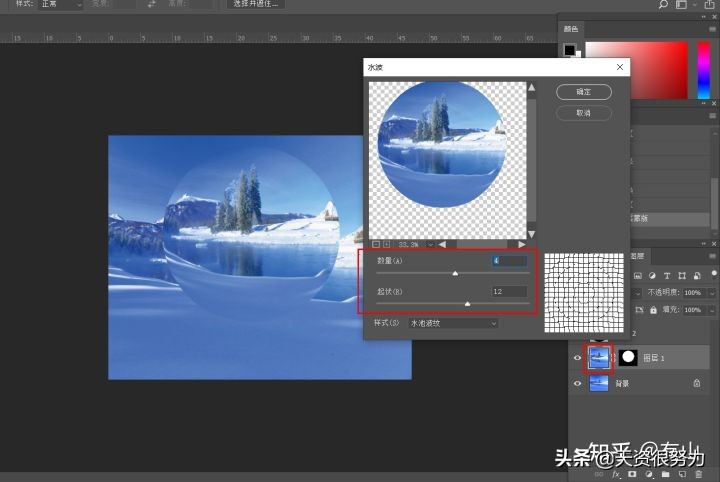Screen dimensions: 720x482
Task: Select the 图层 1 layer thumbnail
Action: (599, 358)
